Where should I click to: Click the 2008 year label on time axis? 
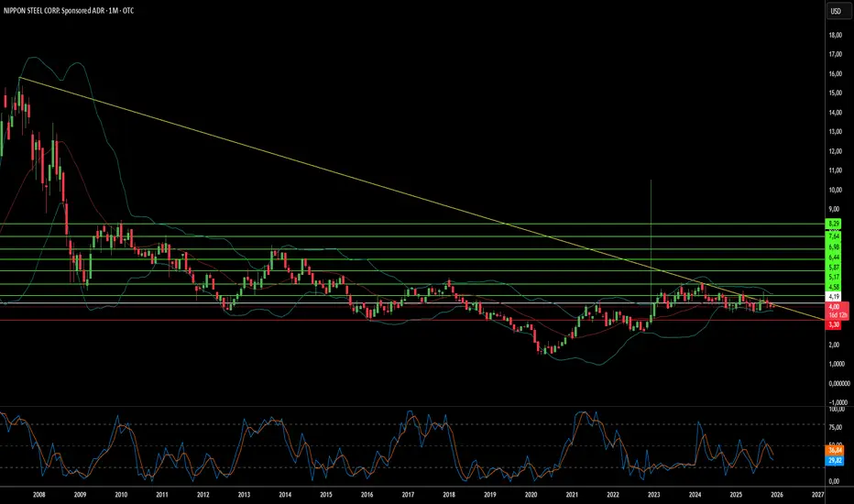(39, 495)
